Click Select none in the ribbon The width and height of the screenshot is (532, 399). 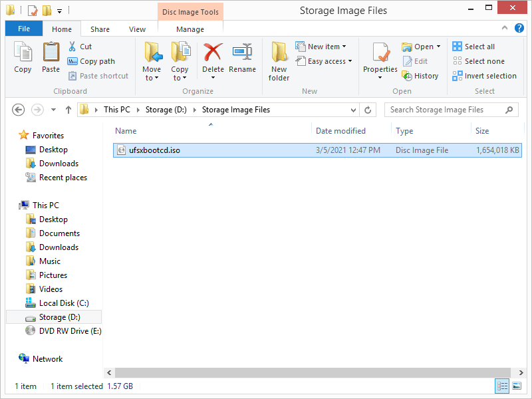point(479,61)
